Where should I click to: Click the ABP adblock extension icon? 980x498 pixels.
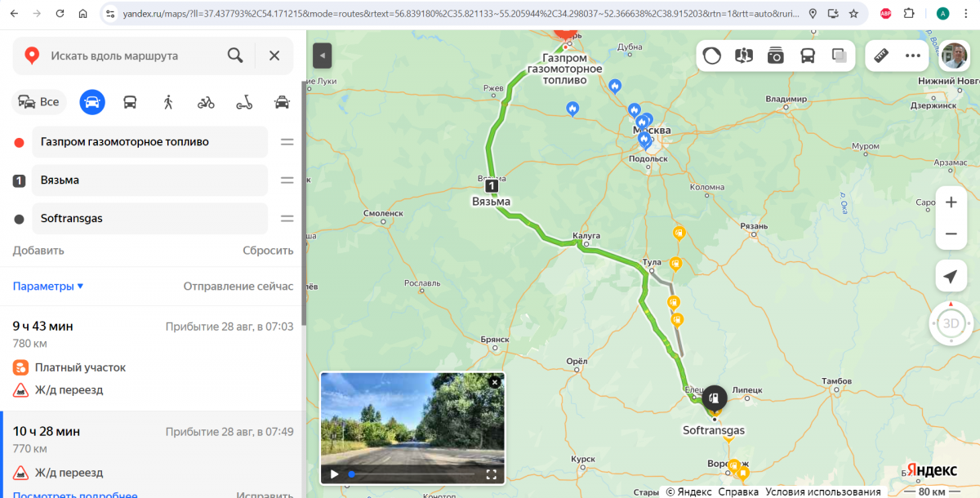coord(886,14)
